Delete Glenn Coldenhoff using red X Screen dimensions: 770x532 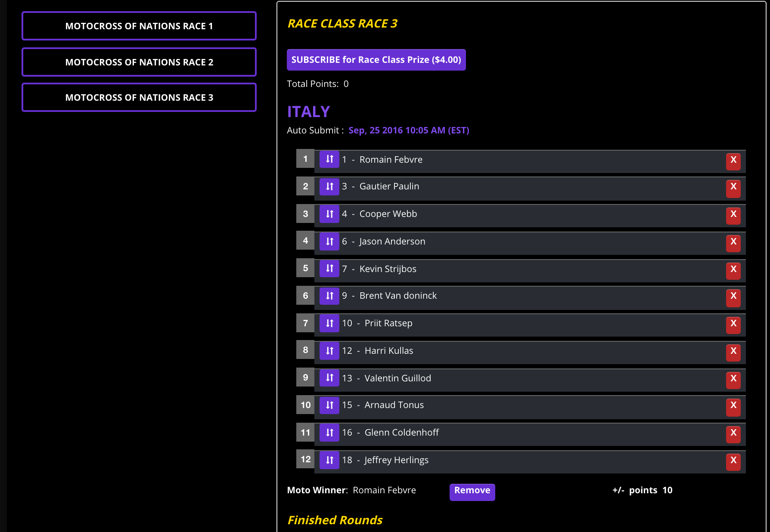pyautogui.click(x=733, y=433)
